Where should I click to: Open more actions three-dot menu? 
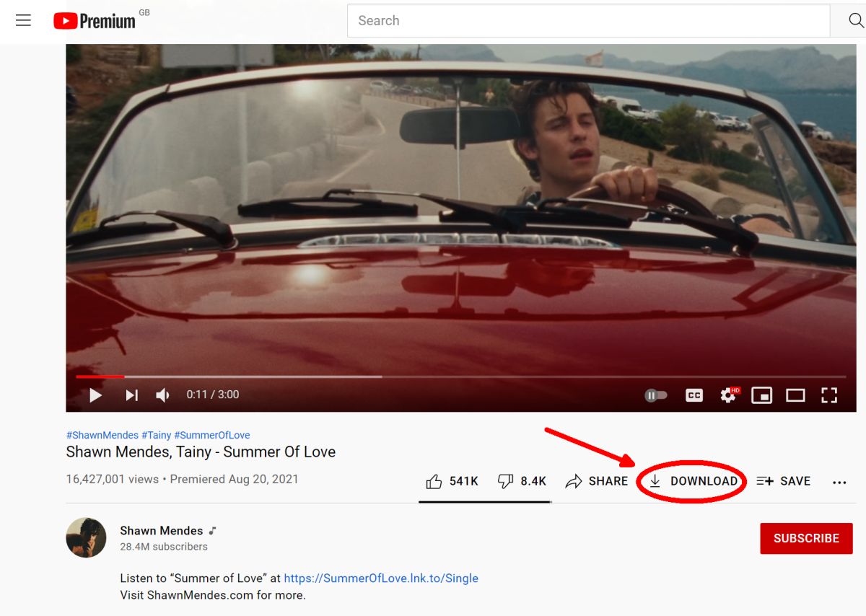tap(839, 482)
